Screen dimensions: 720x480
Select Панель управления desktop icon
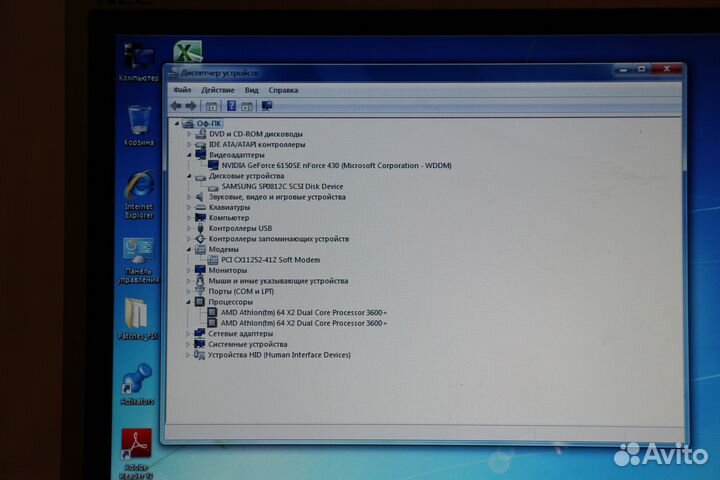(x=138, y=260)
